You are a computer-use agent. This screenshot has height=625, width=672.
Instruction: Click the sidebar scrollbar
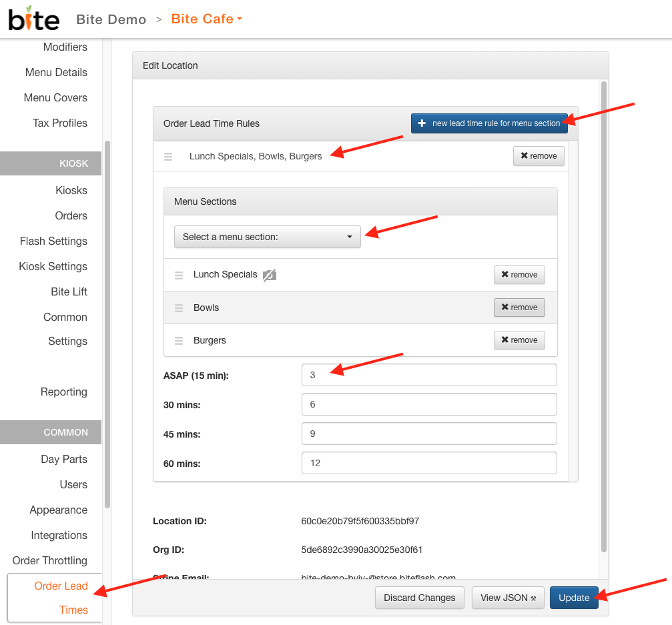tap(107, 324)
